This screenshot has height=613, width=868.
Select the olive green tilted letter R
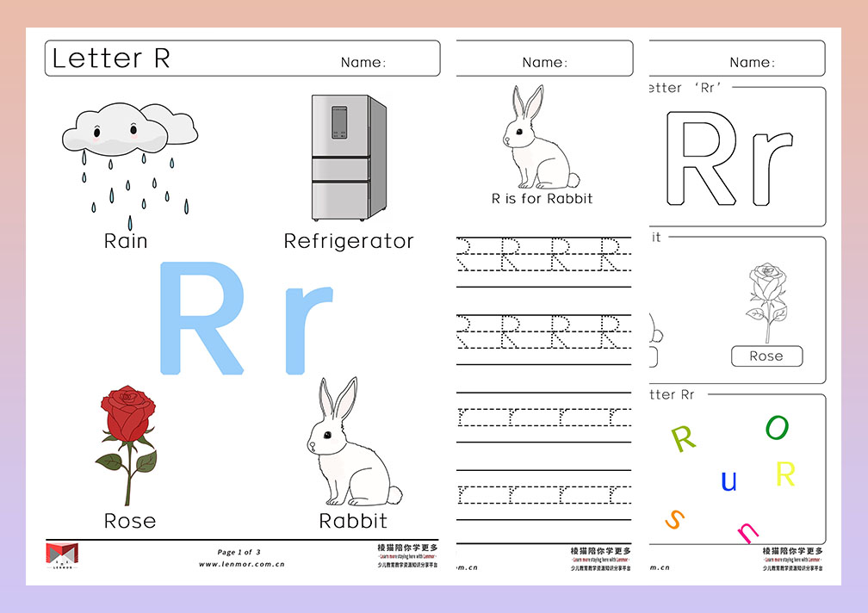point(683,438)
